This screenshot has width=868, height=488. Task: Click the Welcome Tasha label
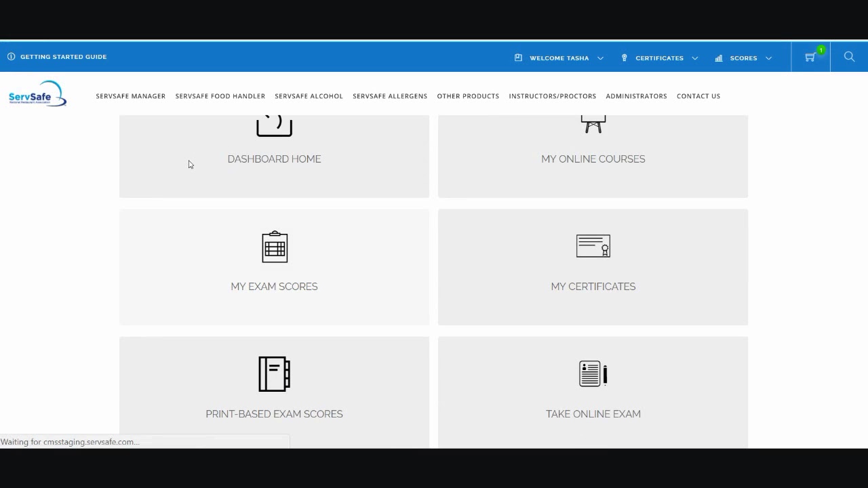pyautogui.click(x=559, y=58)
